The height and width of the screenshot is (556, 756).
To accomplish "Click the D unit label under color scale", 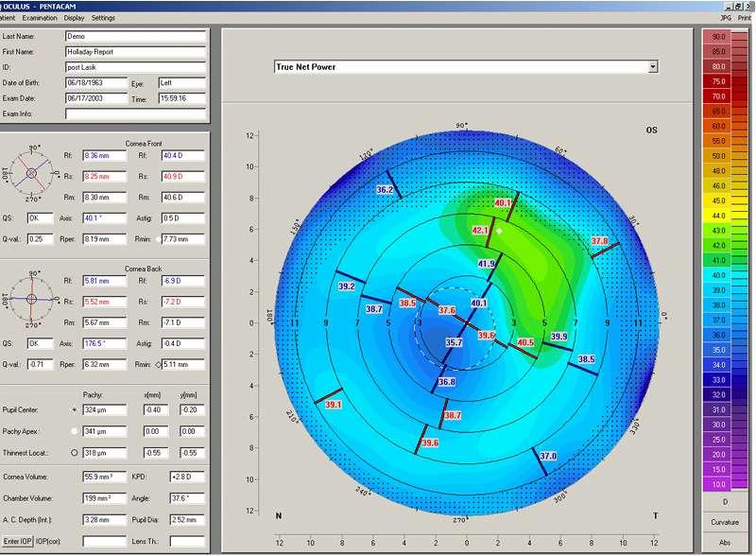I will pyautogui.click(x=725, y=502).
